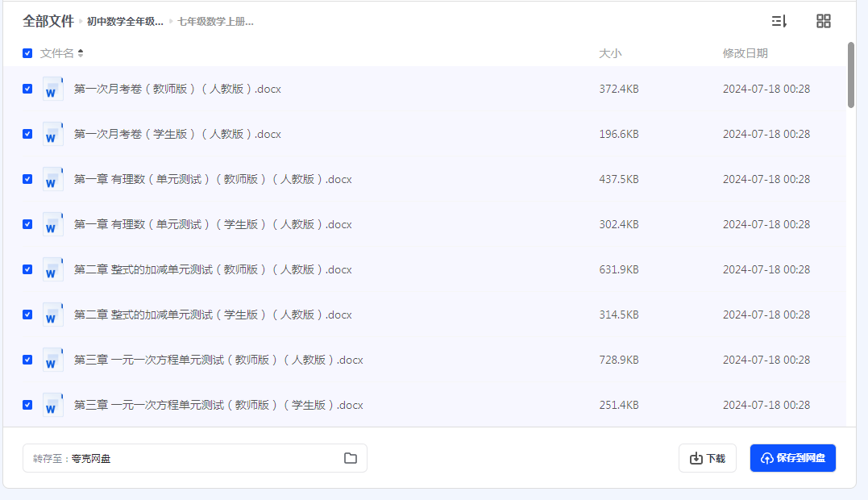This screenshot has height=500, width=868.
Task: Click the 保存到网盘 button
Action: coord(792,458)
